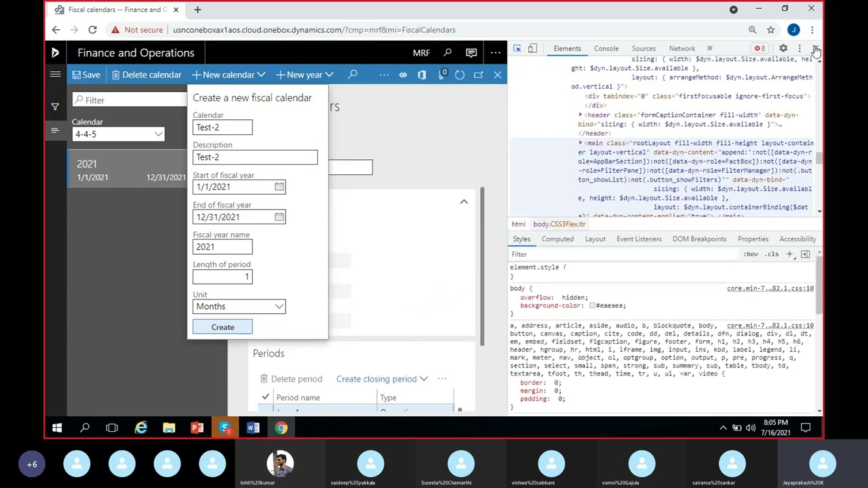
Task: Open End of fiscal year calendar picker
Action: click(279, 217)
